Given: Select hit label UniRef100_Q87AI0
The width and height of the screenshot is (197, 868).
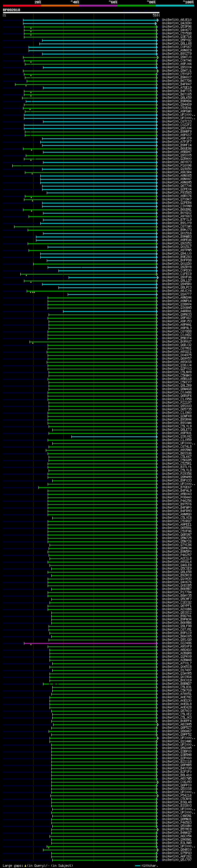Looking at the screenshot, I should click(x=177, y=711).
